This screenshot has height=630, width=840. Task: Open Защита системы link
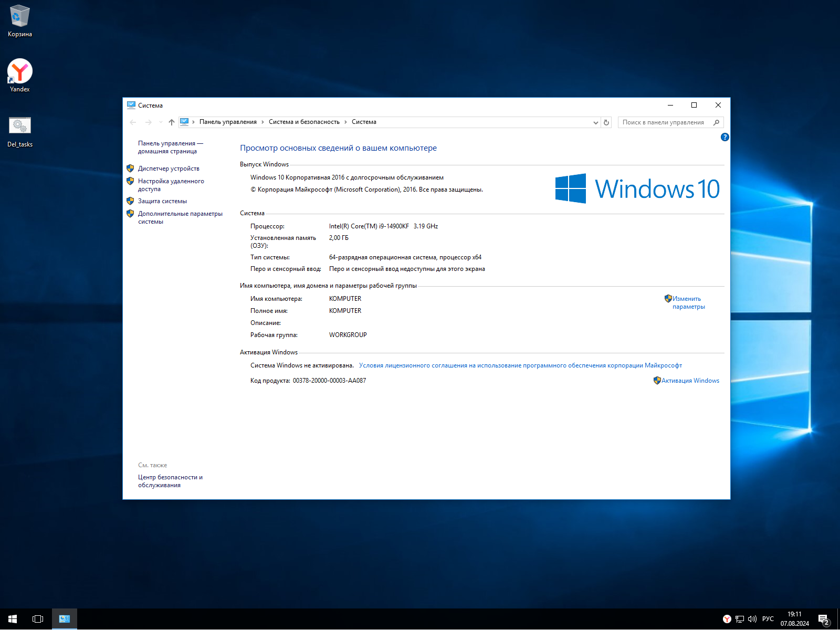(x=162, y=201)
